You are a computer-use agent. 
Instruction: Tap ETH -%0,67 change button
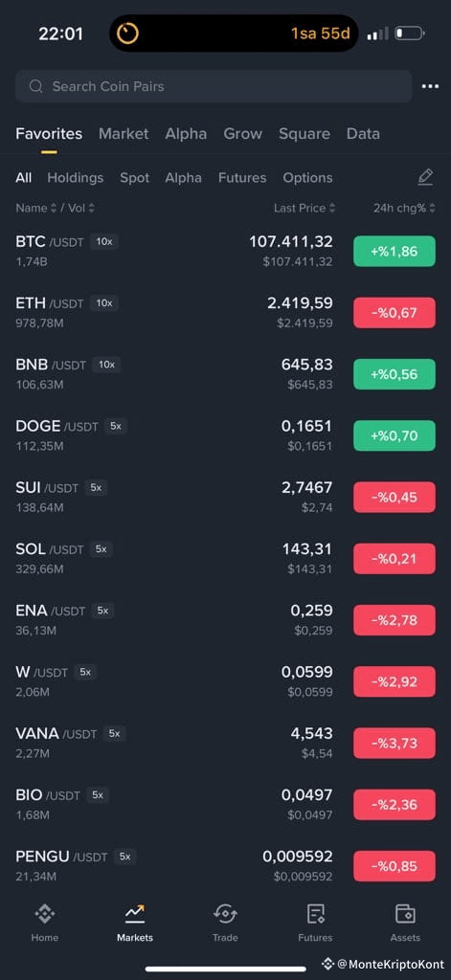395,313
